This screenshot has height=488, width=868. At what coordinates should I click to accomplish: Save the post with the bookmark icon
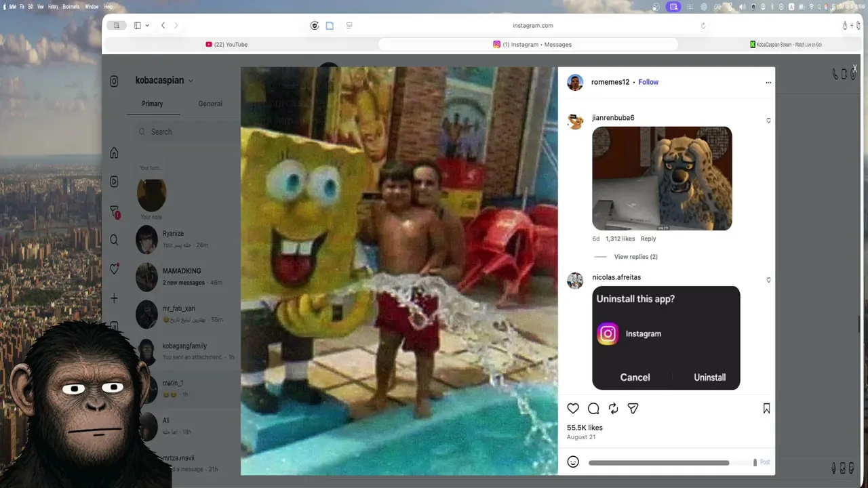(x=766, y=409)
